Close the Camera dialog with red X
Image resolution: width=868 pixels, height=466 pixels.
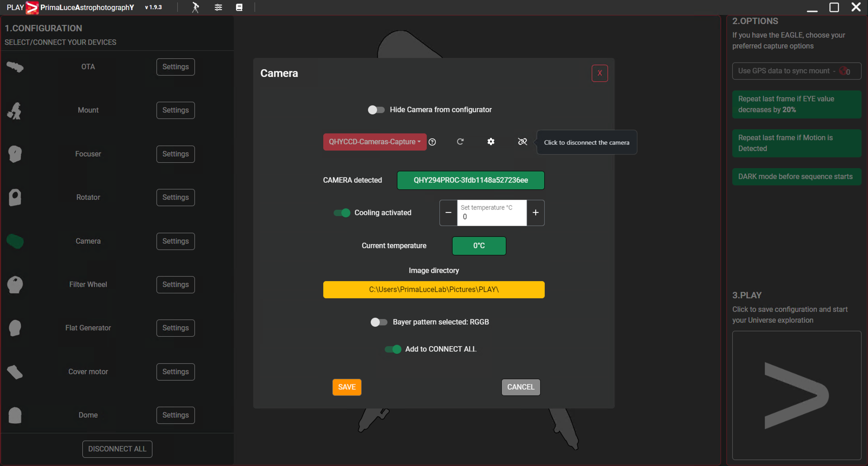click(600, 73)
